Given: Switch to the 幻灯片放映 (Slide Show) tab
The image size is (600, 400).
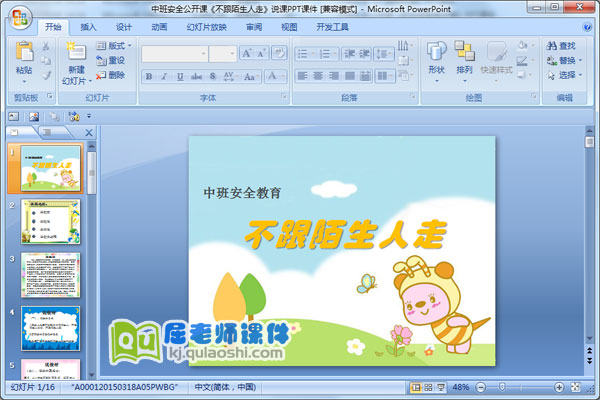Looking at the screenshot, I should 206,27.
